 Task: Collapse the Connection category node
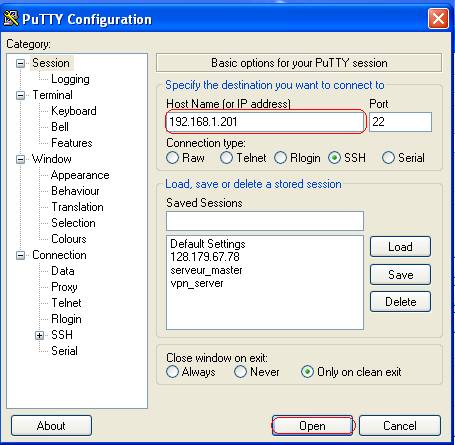pyautogui.click(x=21, y=255)
